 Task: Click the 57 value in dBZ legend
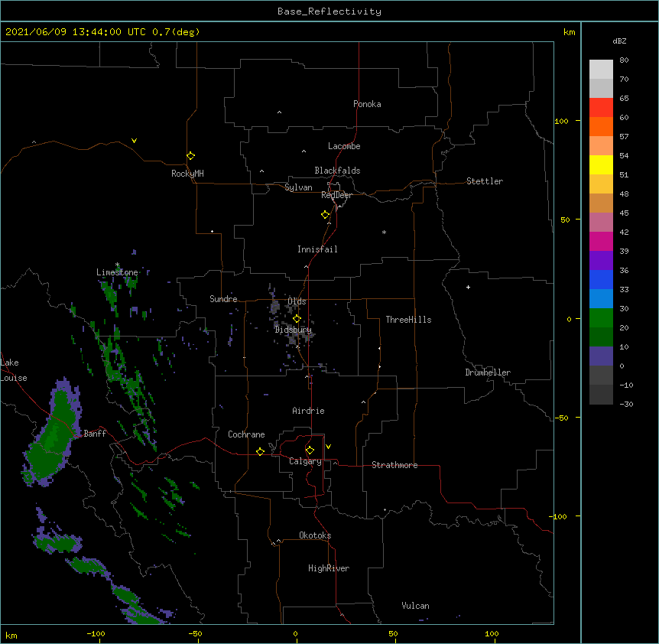pyautogui.click(x=624, y=137)
